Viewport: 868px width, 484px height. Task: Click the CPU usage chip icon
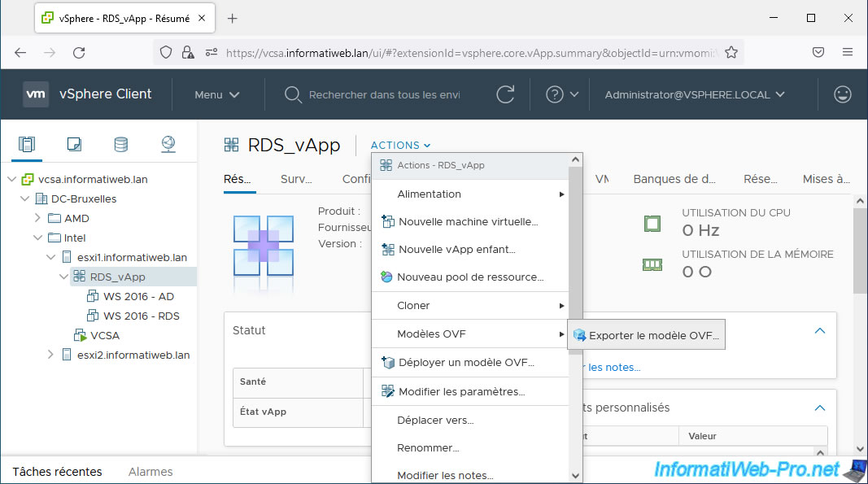pyautogui.click(x=652, y=224)
